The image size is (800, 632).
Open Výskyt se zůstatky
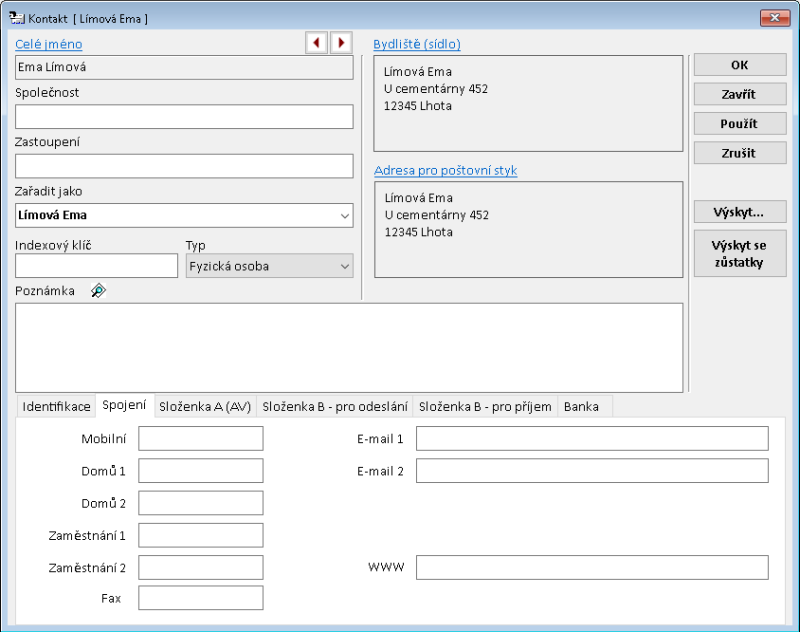tap(739, 254)
